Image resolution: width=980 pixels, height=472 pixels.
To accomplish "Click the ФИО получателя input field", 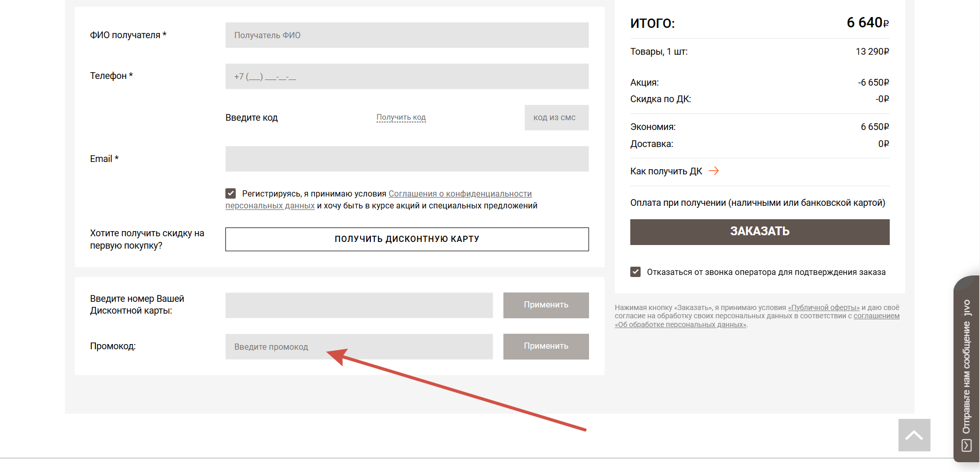I will (407, 35).
